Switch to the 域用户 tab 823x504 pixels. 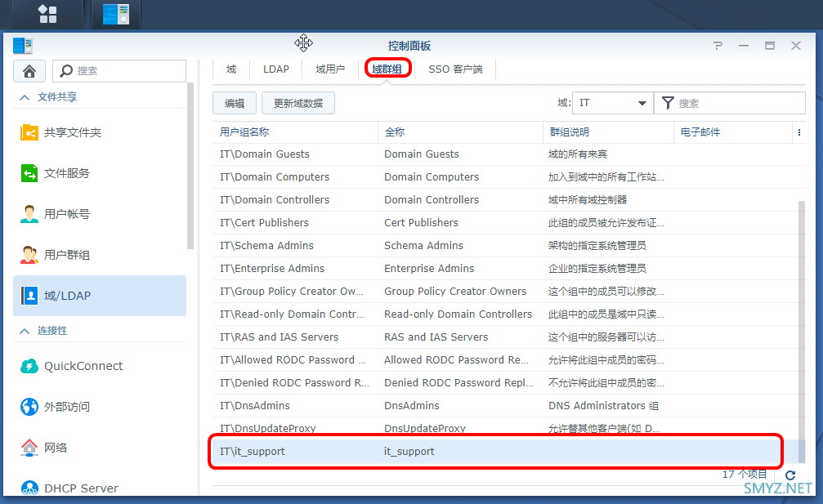click(x=330, y=69)
